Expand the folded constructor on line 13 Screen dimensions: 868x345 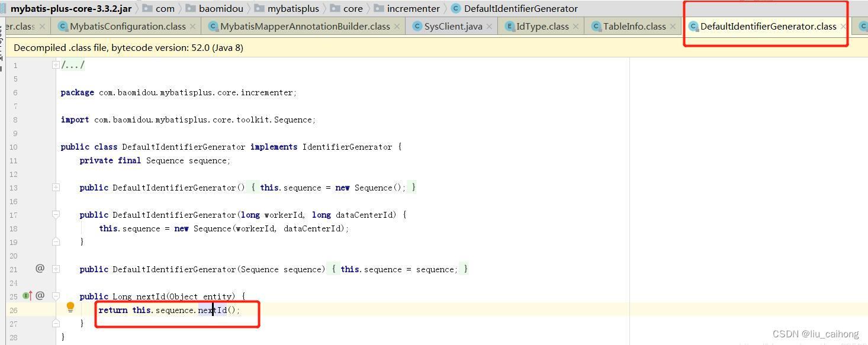[x=56, y=188]
